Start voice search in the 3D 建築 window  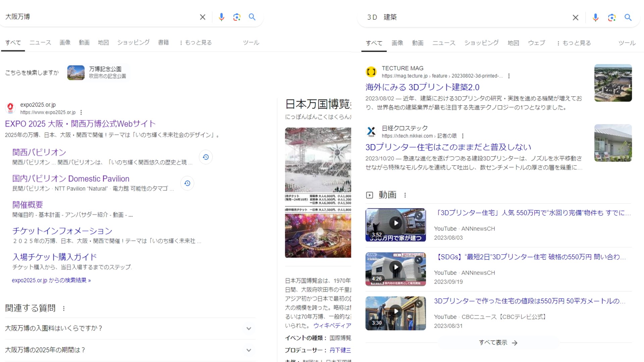pyautogui.click(x=595, y=17)
